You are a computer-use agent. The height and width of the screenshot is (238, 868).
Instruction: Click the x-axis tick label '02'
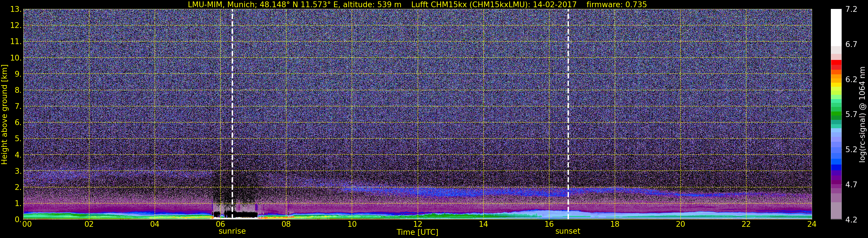click(x=89, y=224)
